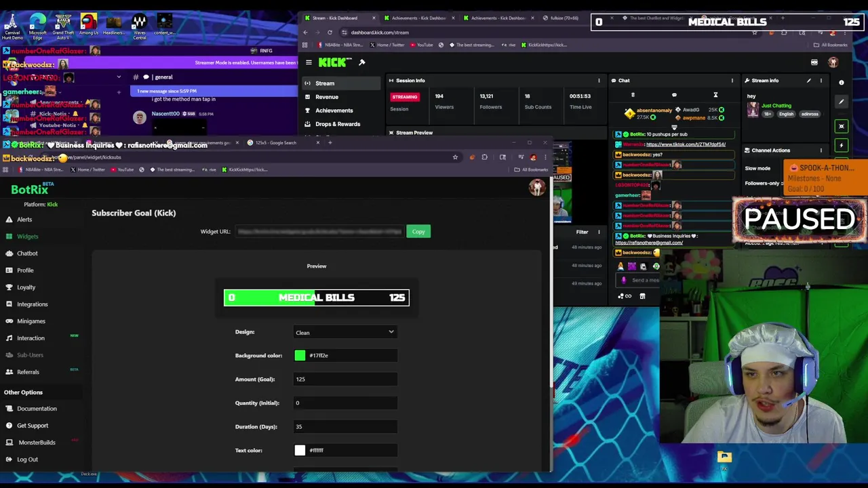This screenshot has width=868, height=488.
Task: Open the Design dropdown set to Clean
Action: click(x=344, y=332)
